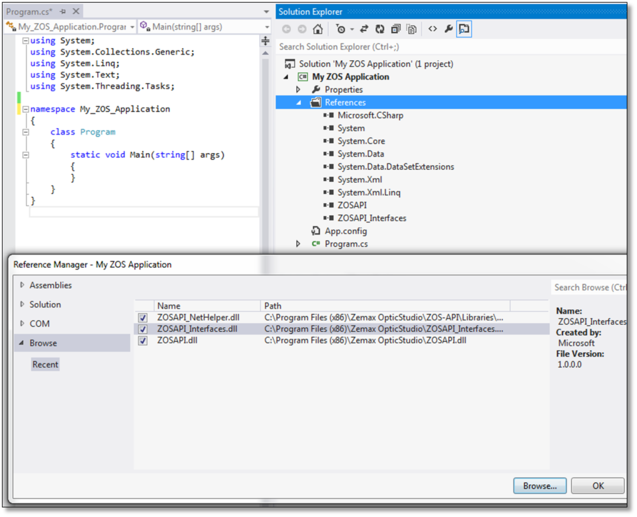Click the Properties wrench icon in tree

tap(316, 89)
